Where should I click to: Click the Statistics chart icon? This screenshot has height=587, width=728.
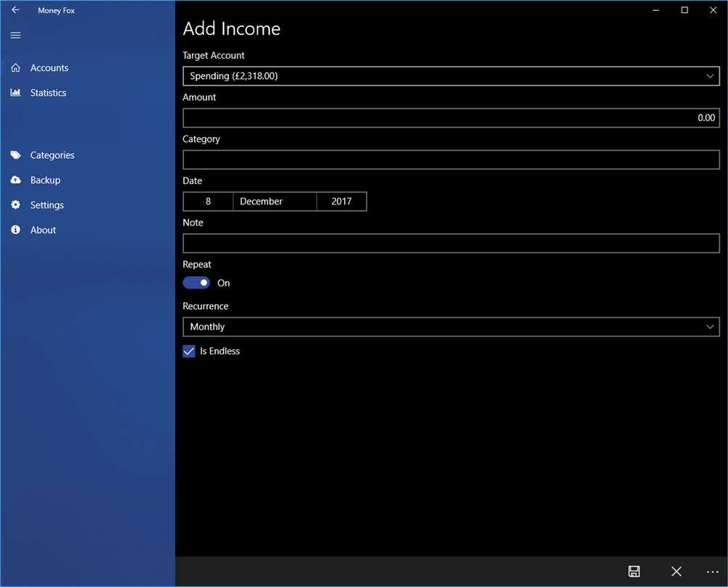pyautogui.click(x=15, y=93)
